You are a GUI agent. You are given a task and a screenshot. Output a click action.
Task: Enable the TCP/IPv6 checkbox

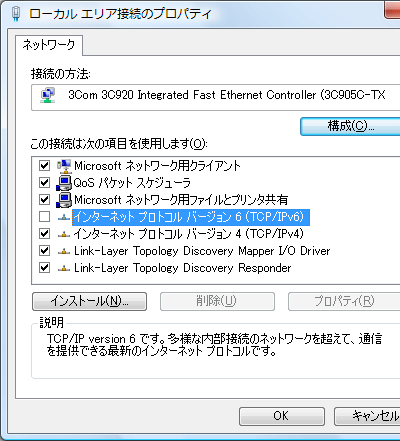[x=44, y=217]
